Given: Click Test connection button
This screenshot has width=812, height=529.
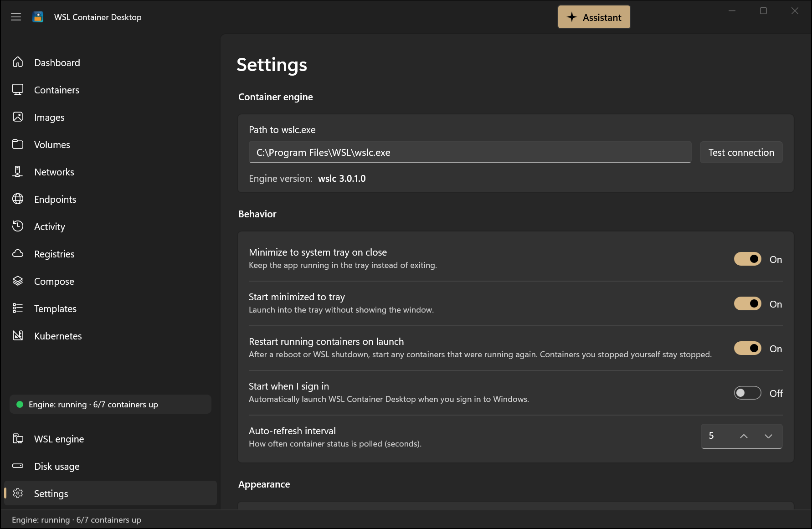Looking at the screenshot, I should [741, 152].
